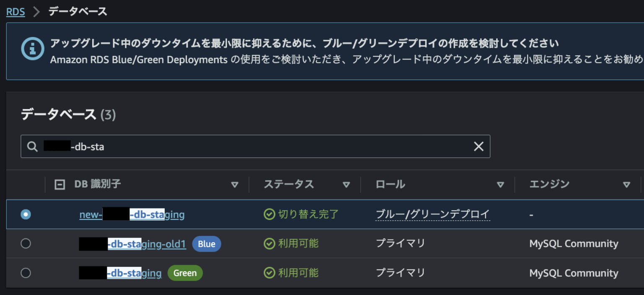The height and width of the screenshot is (295, 644).
Task: Click the Green deployment badge
Action: click(x=185, y=273)
